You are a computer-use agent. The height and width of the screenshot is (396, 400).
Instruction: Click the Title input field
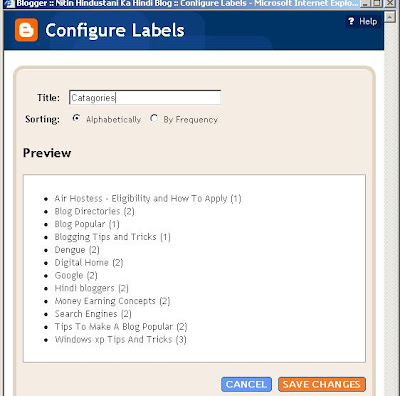coord(145,97)
